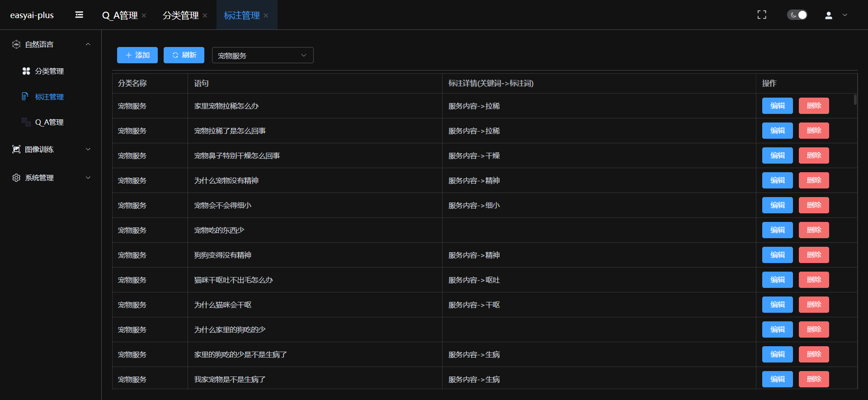Switch to the Q_A管理 tab
The width and height of the screenshot is (868, 400).
(x=120, y=15)
